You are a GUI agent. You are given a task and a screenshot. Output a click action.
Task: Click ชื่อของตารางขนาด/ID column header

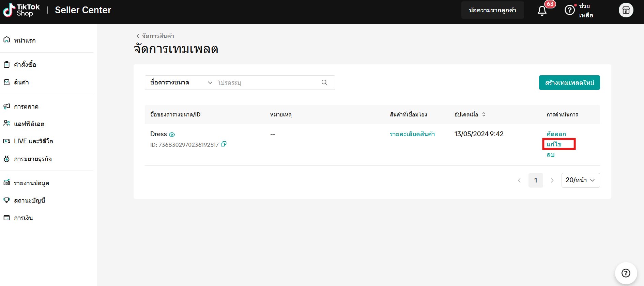pyautogui.click(x=175, y=115)
